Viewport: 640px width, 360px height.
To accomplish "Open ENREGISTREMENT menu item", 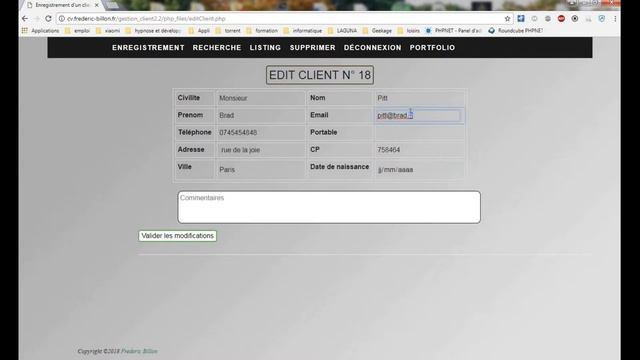I will click(x=148, y=48).
